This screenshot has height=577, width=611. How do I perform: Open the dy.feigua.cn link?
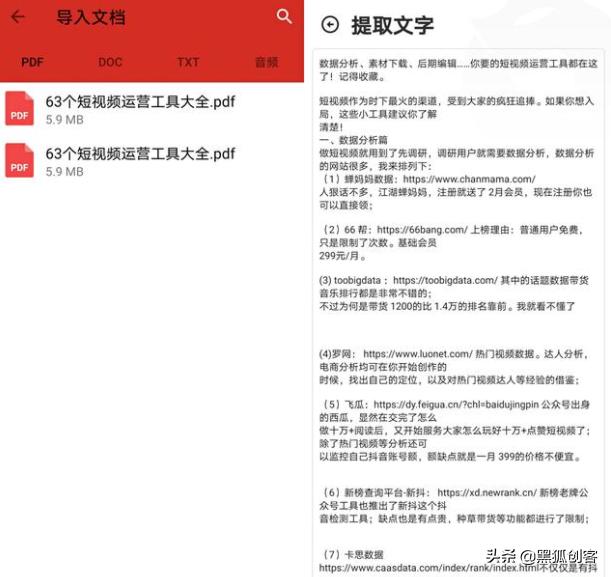click(x=456, y=404)
